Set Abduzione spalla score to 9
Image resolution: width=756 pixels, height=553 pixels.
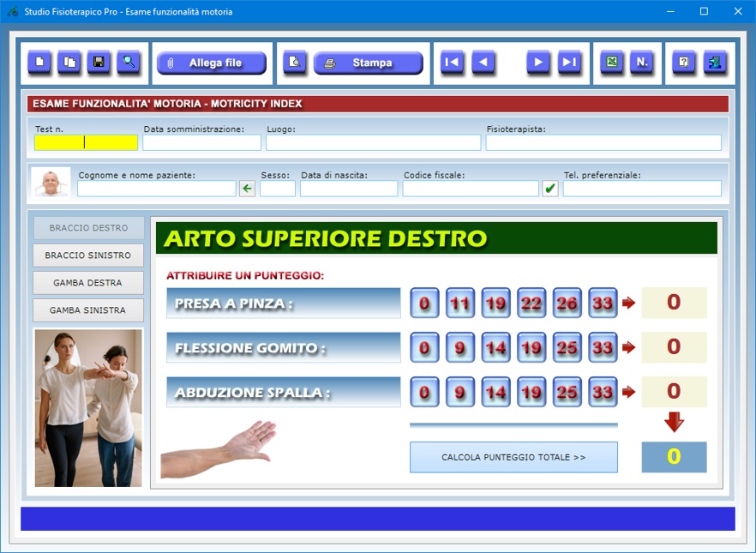pyautogui.click(x=460, y=392)
